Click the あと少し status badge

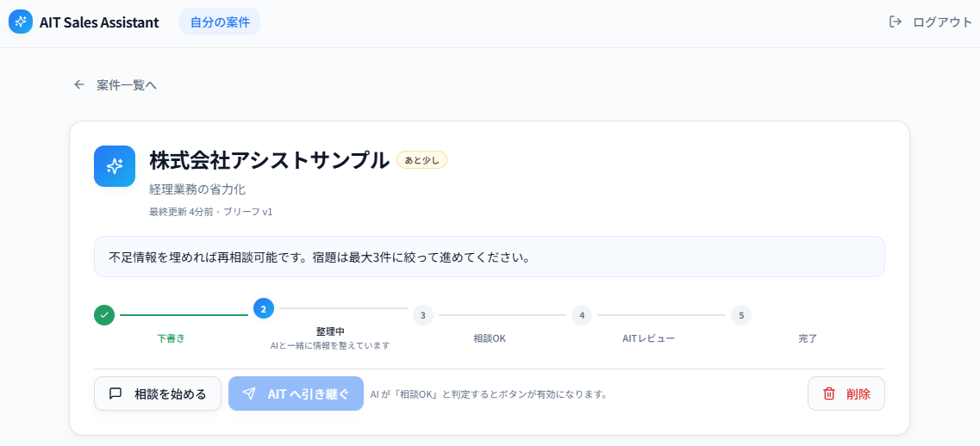point(421,160)
